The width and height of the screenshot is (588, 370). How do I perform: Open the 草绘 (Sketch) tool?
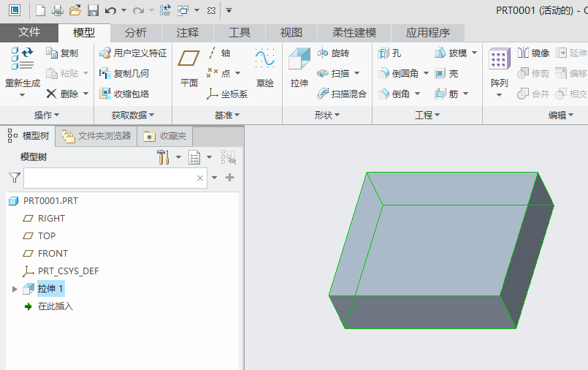tap(264, 67)
